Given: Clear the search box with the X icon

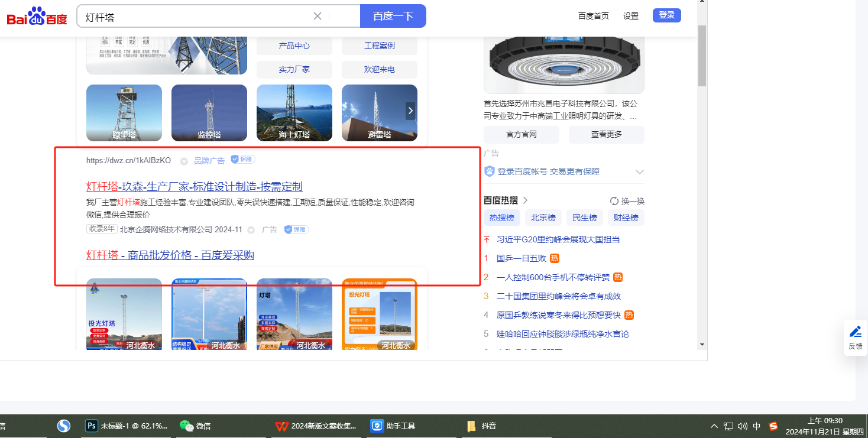Looking at the screenshot, I should tap(318, 16).
